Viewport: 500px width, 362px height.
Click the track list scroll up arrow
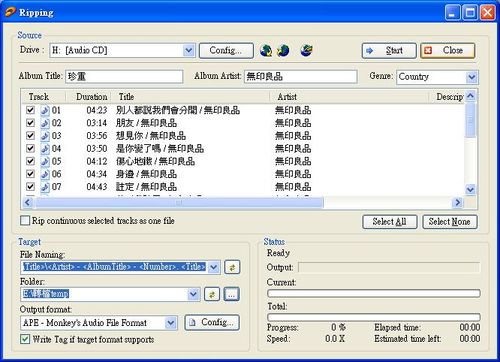(470, 96)
